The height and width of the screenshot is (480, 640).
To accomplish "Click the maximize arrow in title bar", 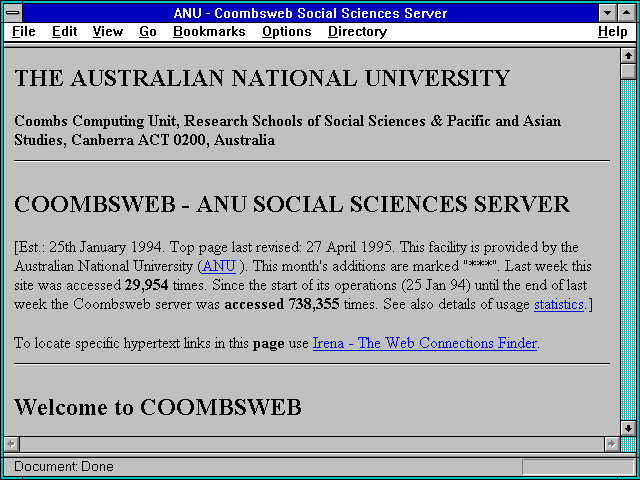I will click(627, 13).
